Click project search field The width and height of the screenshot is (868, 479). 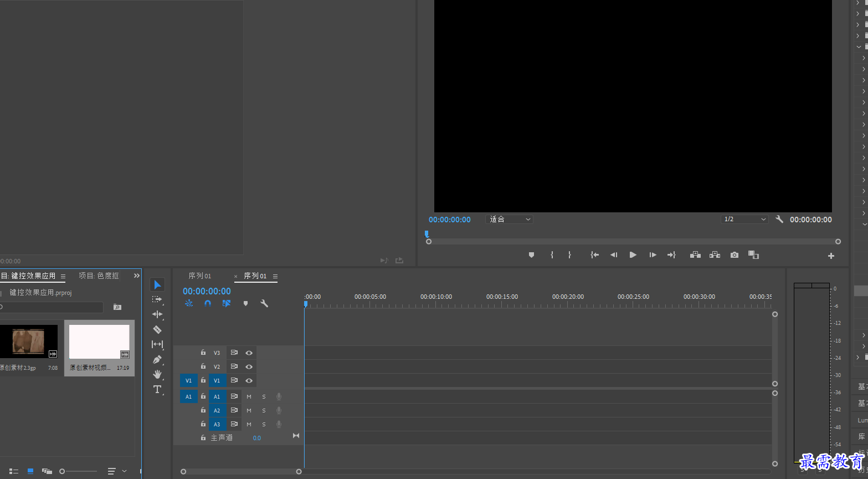pyautogui.click(x=52, y=307)
